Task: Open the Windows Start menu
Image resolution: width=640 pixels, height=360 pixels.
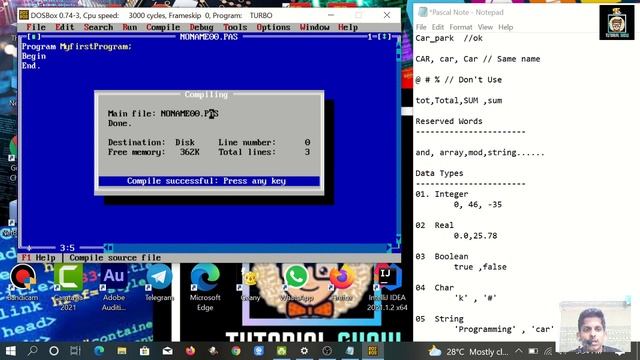Action: click(x=11, y=351)
